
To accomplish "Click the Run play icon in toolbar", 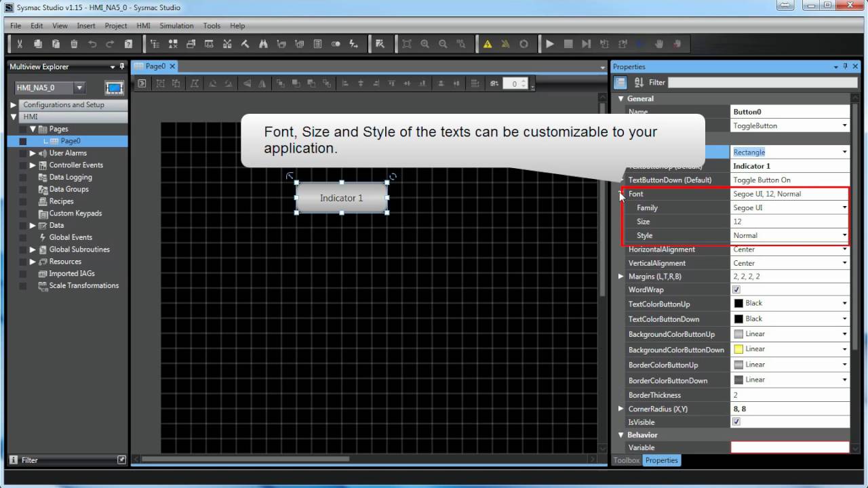I will pyautogui.click(x=550, y=44).
